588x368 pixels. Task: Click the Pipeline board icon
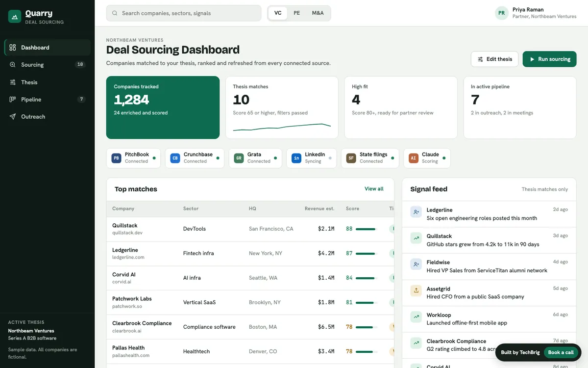pos(13,99)
